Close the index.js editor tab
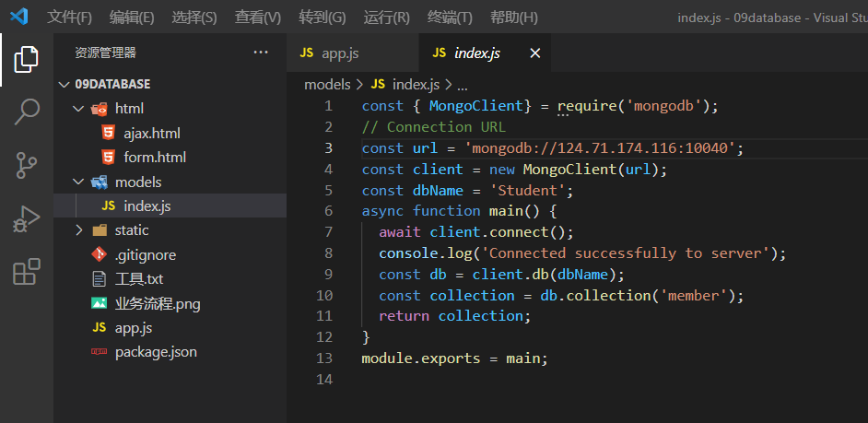This screenshot has height=423, width=868. click(534, 53)
